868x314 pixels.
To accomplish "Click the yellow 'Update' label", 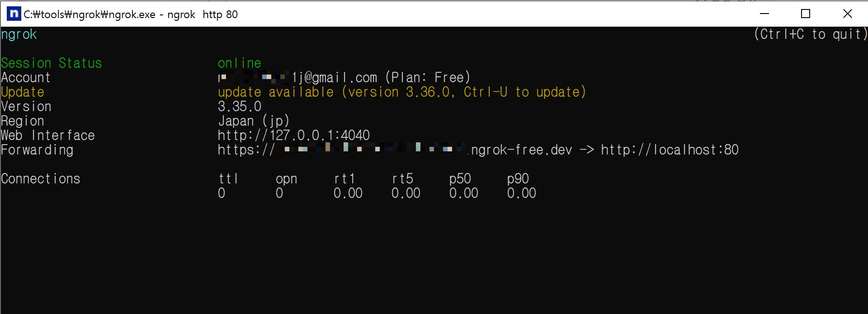I will tap(23, 92).
